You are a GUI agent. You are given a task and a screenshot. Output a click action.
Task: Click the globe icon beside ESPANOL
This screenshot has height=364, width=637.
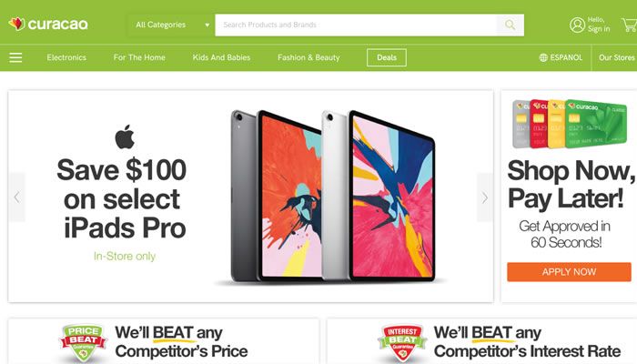point(543,57)
